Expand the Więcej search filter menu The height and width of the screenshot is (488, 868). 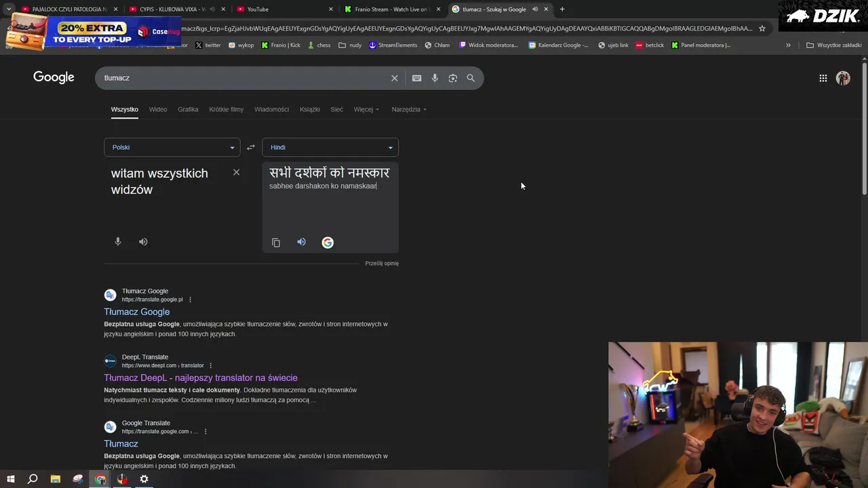(x=366, y=109)
